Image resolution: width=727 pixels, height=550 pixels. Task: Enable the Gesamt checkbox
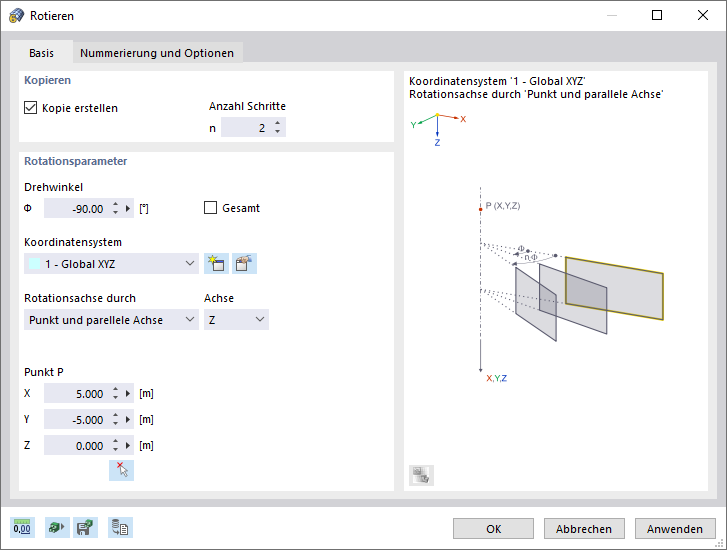click(x=210, y=208)
